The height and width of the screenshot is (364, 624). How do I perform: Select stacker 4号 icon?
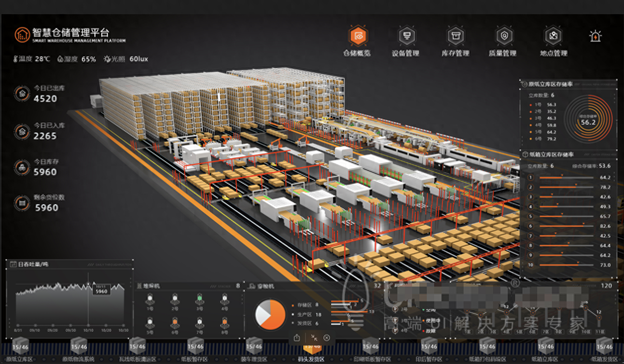[225, 299]
